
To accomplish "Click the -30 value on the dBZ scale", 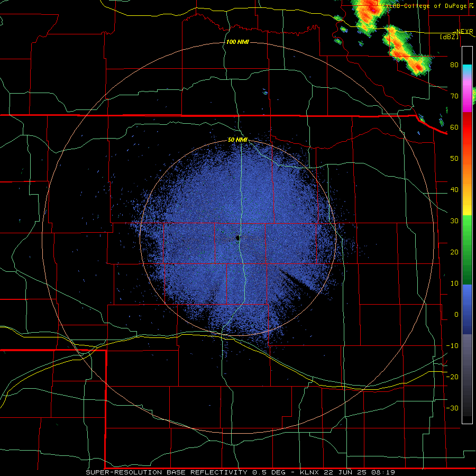I will [452, 408].
